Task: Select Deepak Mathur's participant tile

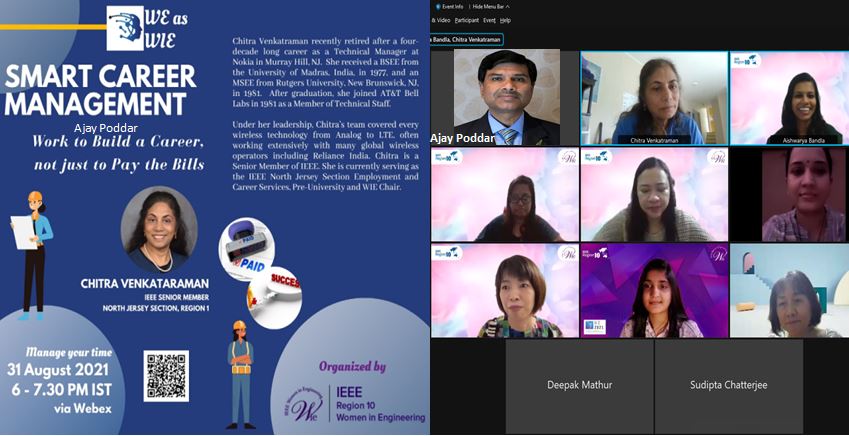Action: coord(579,384)
